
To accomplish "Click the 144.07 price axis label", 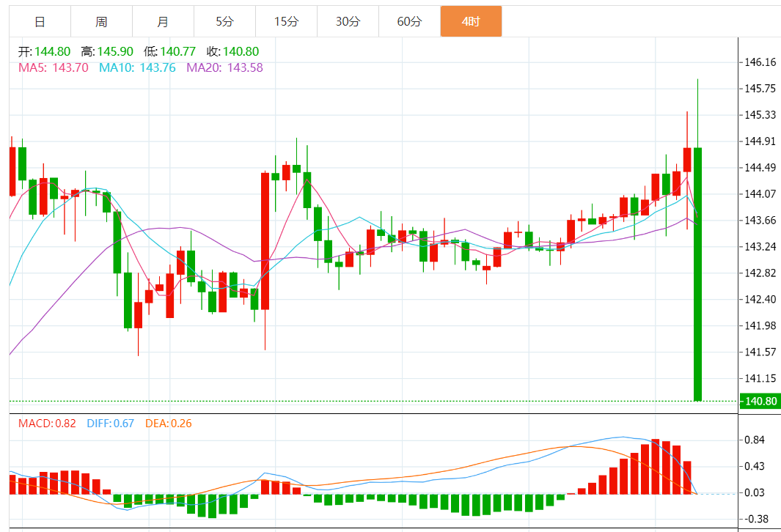I will [x=760, y=194].
